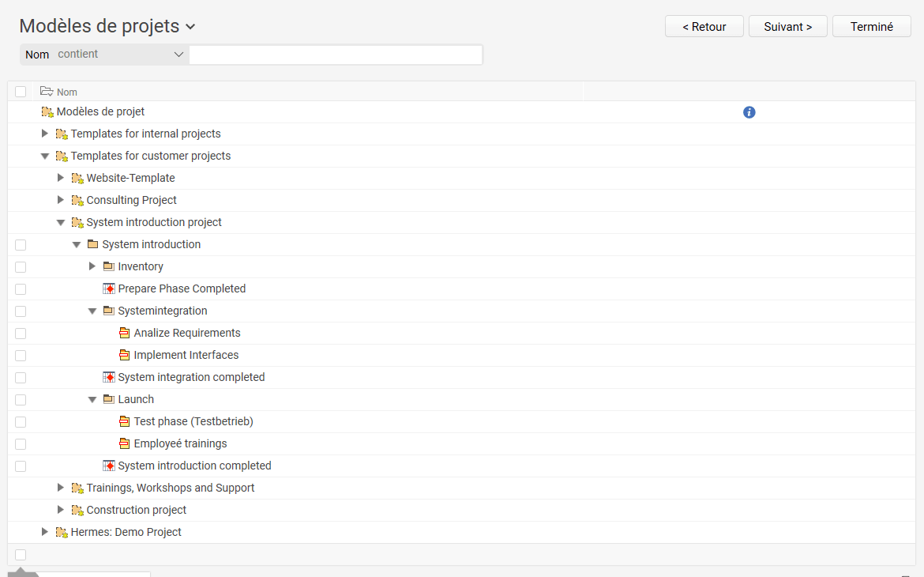Click the Prepare Phase Completed milestone icon
This screenshot has width=924, height=577.
(x=109, y=288)
